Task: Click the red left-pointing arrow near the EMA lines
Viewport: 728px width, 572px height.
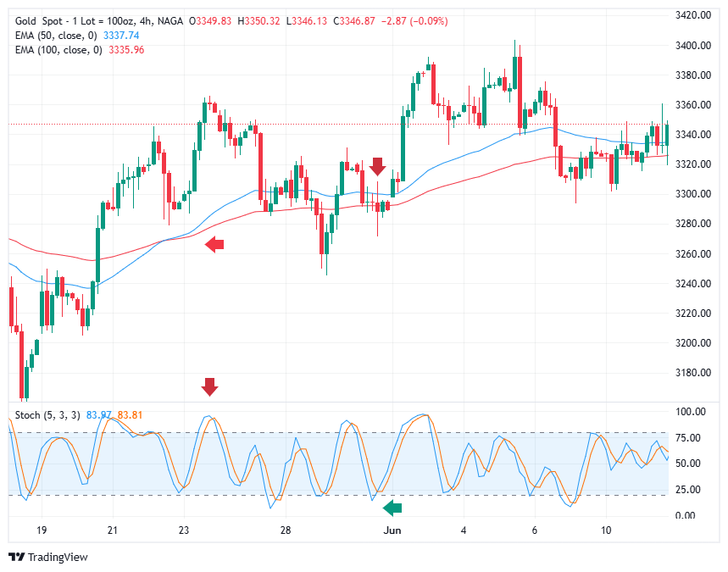Action: pyautogui.click(x=214, y=244)
